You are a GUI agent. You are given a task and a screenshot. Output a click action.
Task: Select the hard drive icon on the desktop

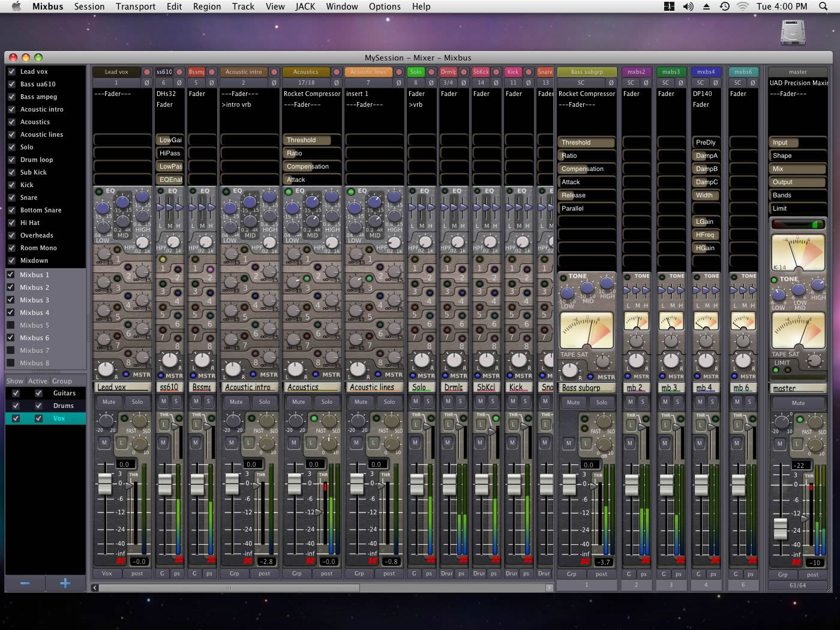[793, 32]
